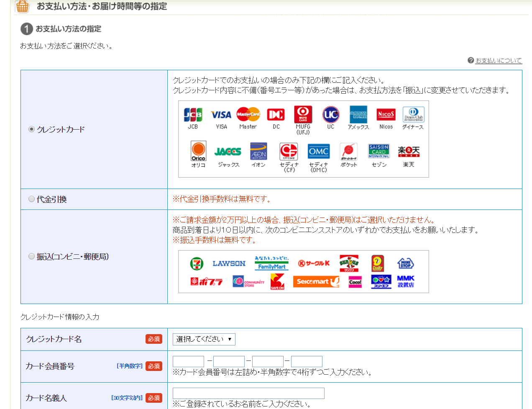532x409 pixels.
Task: Select the 振込(コンビニ・郵便局) radio button
Action: pyautogui.click(x=31, y=256)
